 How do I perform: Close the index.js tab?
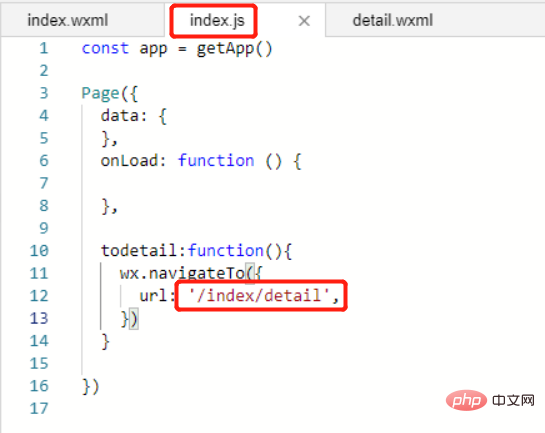304,21
